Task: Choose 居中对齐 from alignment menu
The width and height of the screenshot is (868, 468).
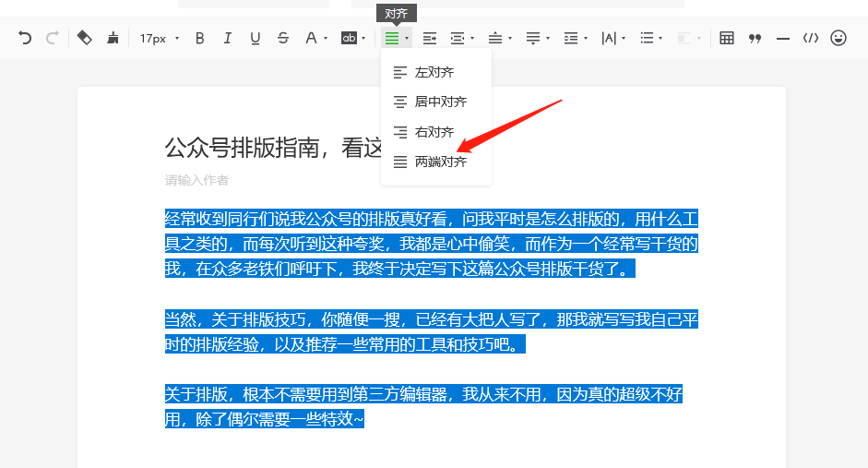Action: 436,102
